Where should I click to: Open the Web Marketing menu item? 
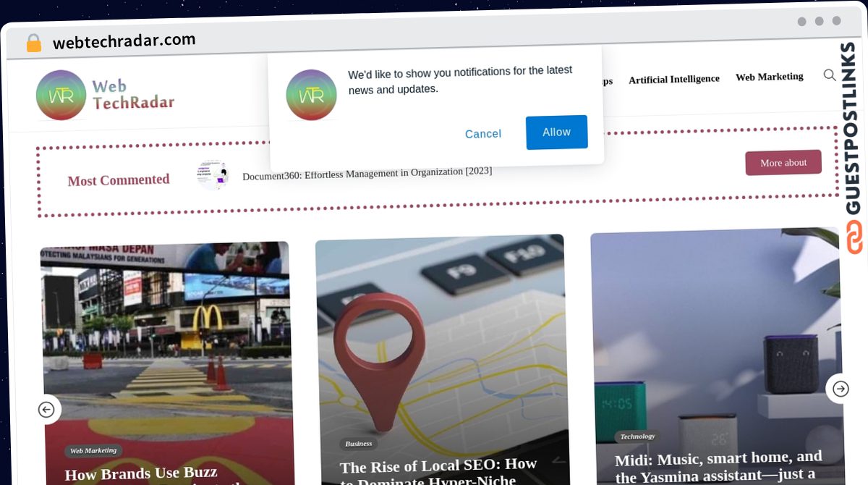coord(770,76)
